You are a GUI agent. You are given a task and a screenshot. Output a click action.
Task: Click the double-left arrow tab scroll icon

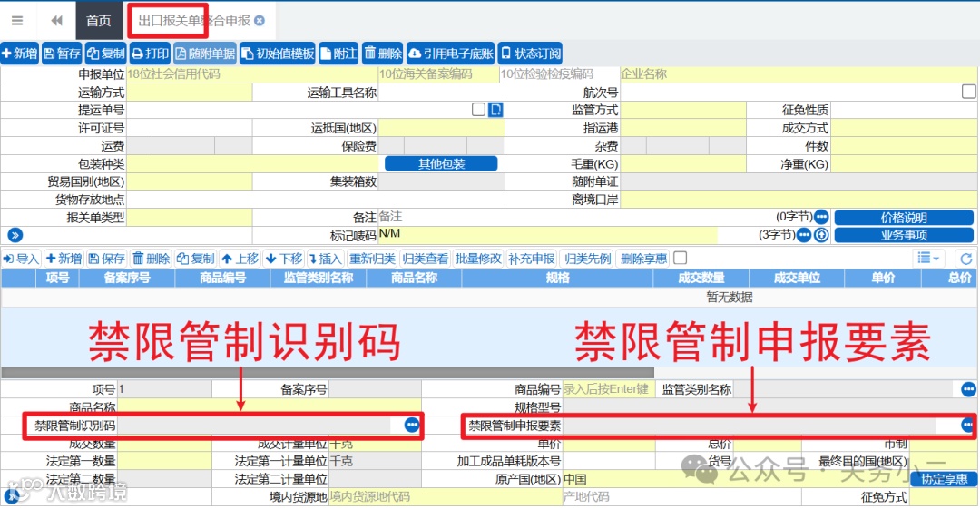click(57, 21)
